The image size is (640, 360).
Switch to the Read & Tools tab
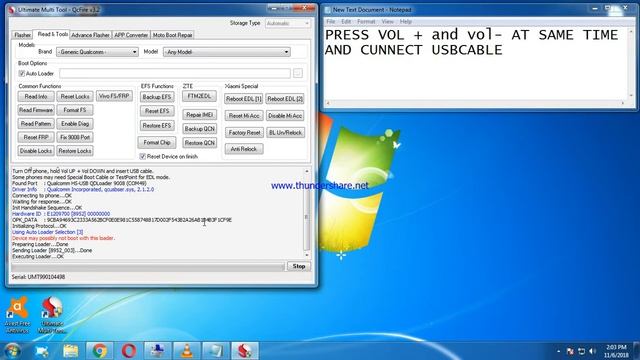tap(52, 34)
